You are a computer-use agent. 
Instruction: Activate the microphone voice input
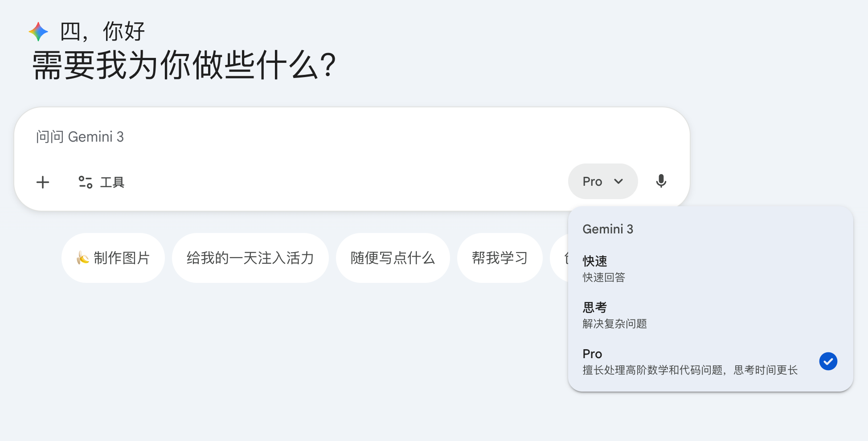point(661,181)
